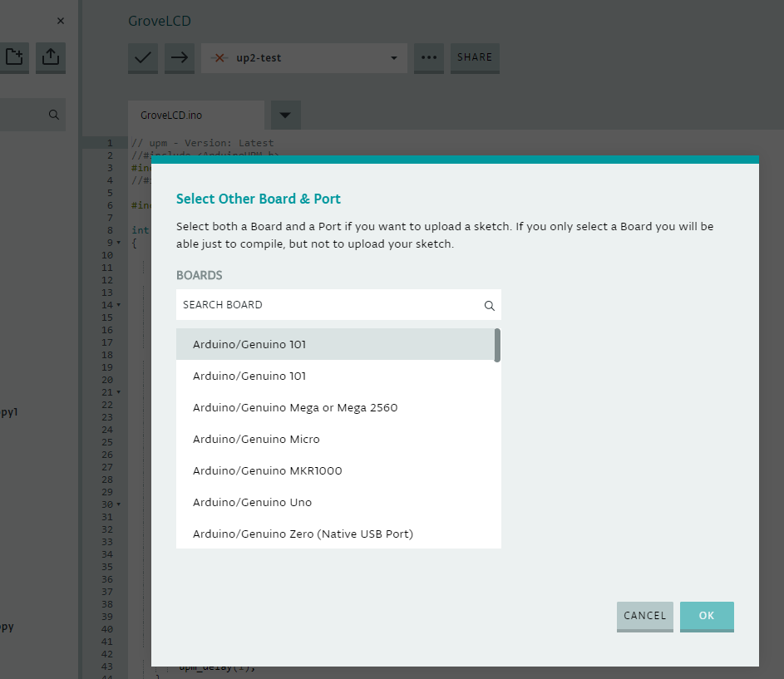784x679 pixels.
Task: Select Arduino/Genuino Uno from the board list
Action: [x=254, y=502]
